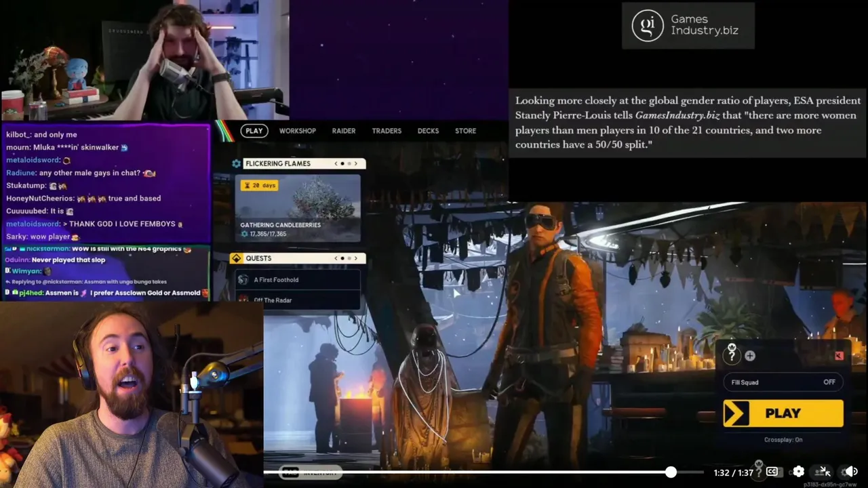Click chat username Oduinn
Image resolution: width=868 pixels, height=488 pixels.
[x=16, y=260]
